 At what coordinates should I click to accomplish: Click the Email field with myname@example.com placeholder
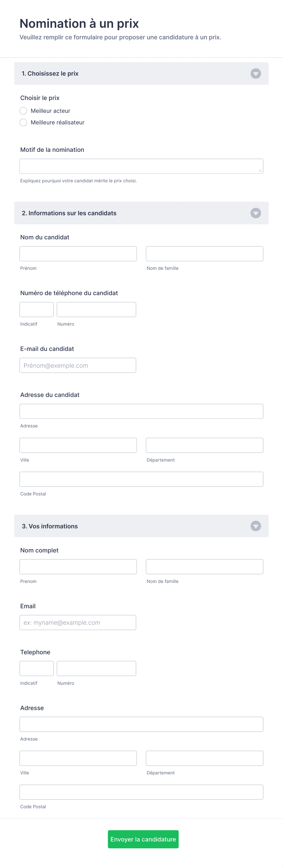pyautogui.click(x=78, y=623)
